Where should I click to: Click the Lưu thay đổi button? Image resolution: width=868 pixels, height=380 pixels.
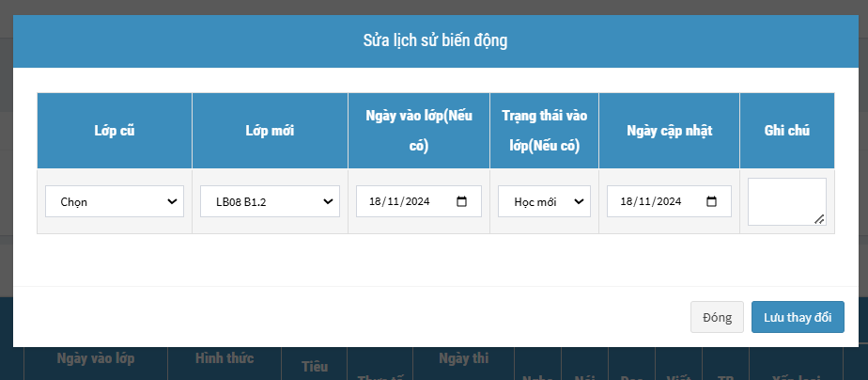pos(798,317)
